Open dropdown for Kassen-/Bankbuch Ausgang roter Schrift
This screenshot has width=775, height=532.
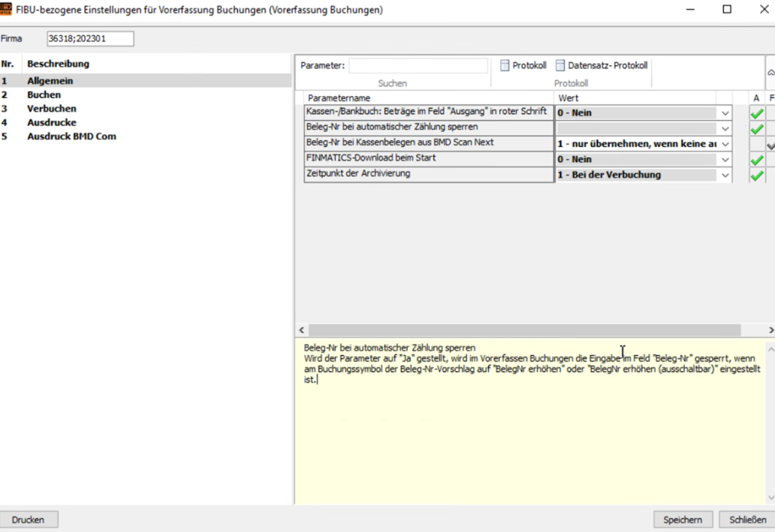[725, 113]
